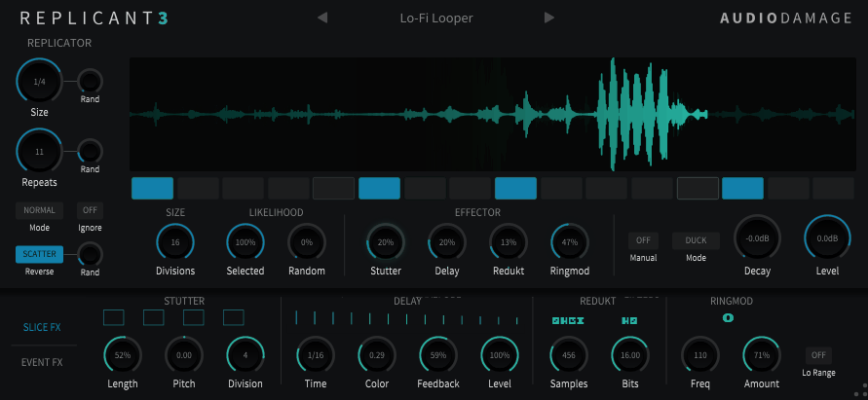Toggle the SCATTER reverse button

39,254
